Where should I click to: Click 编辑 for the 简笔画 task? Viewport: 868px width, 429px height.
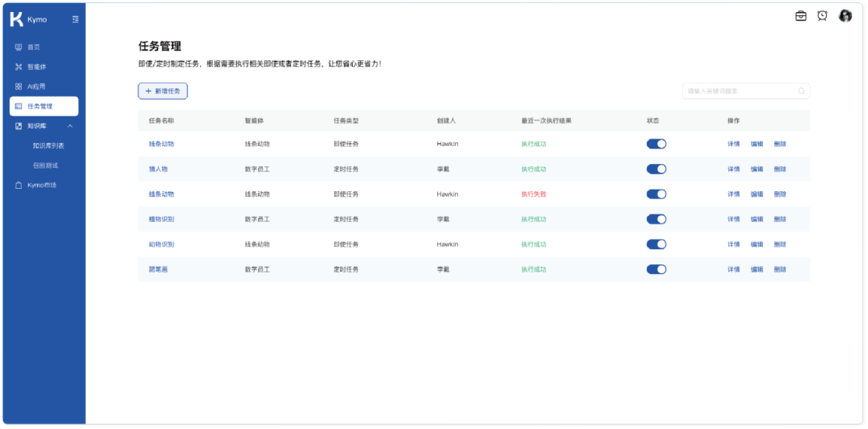(x=757, y=270)
